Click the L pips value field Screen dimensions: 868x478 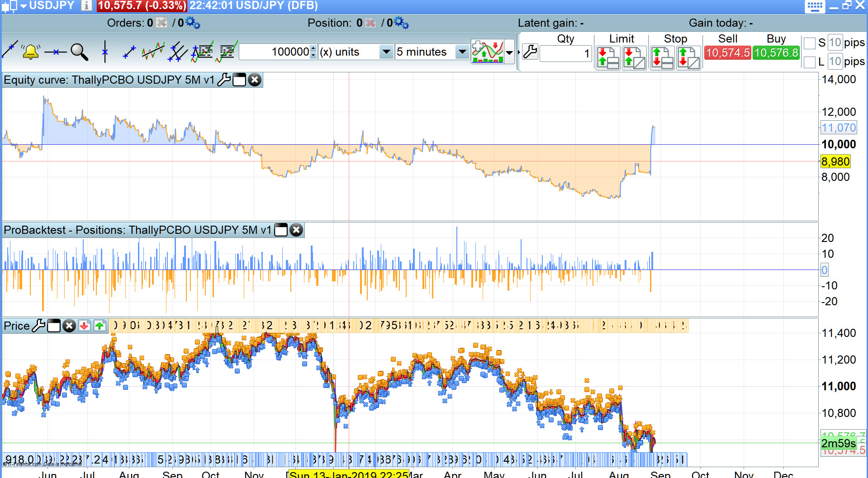click(x=835, y=61)
